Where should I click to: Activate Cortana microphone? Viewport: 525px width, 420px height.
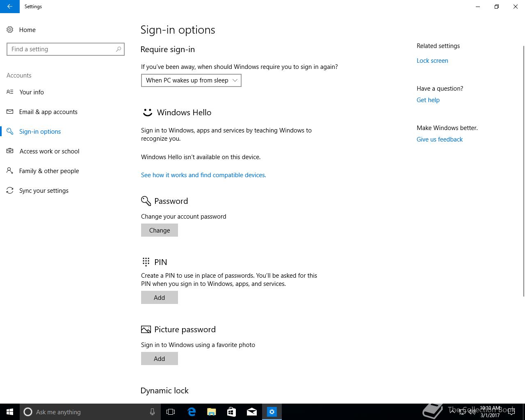pyautogui.click(x=152, y=412)
